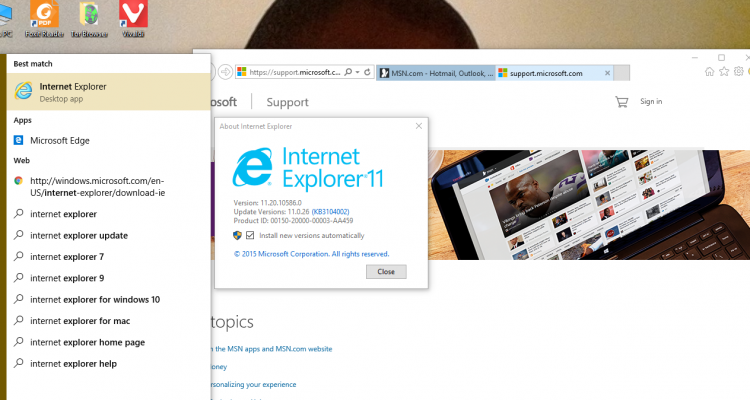Click the Chrome icon beside web result
The image size is (750, 400).
18,180
